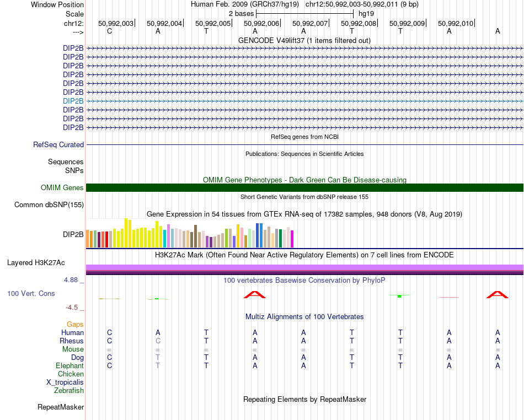Open Short Genetic Variants from dbSNP title
This screenshot has height=420, width=524.
coord(304,197)
